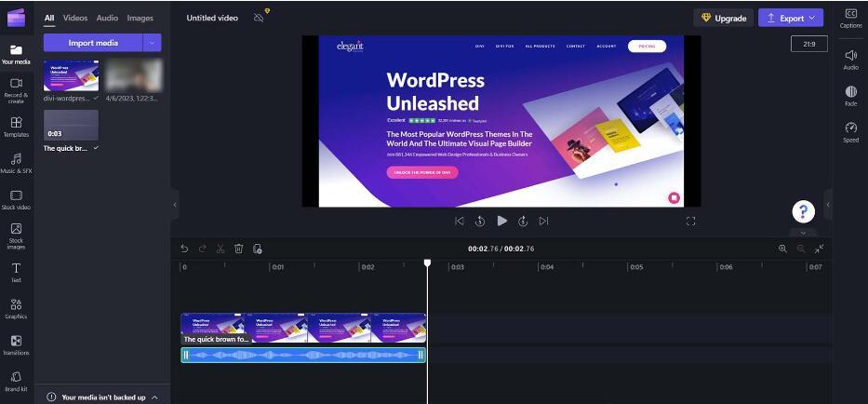
Task: Open the Transitions sidebar panel
Action: pyautogui.click(x=16, y=345)
